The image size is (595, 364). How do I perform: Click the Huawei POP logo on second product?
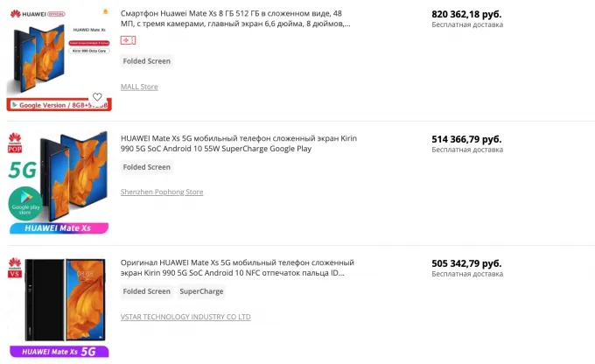tap(15, 143)
